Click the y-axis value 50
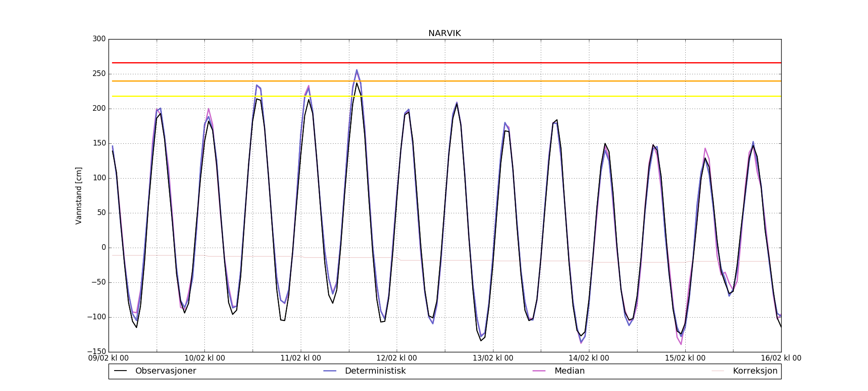Viewport: 868px width, 391px height. point(101,213)
